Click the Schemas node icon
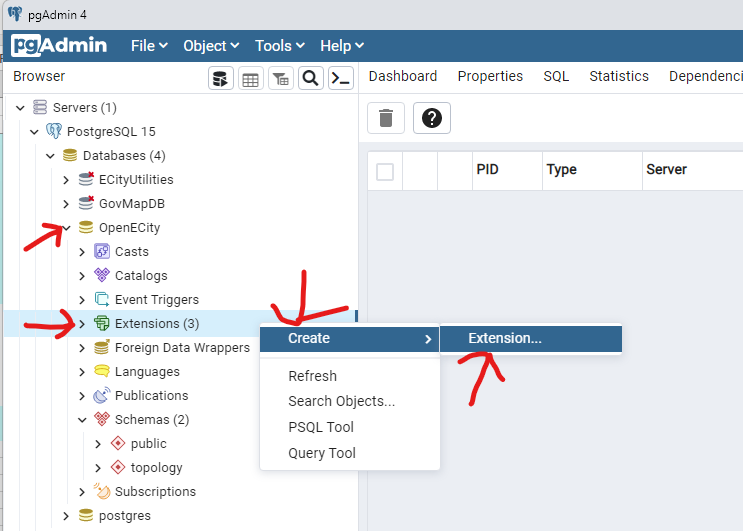743x531 pixels. point(102,419)
